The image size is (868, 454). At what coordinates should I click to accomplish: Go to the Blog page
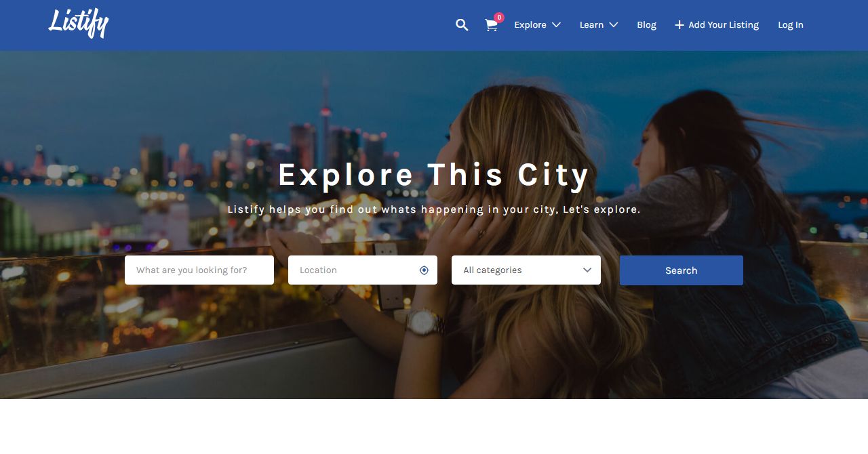[x=646, y=25]
